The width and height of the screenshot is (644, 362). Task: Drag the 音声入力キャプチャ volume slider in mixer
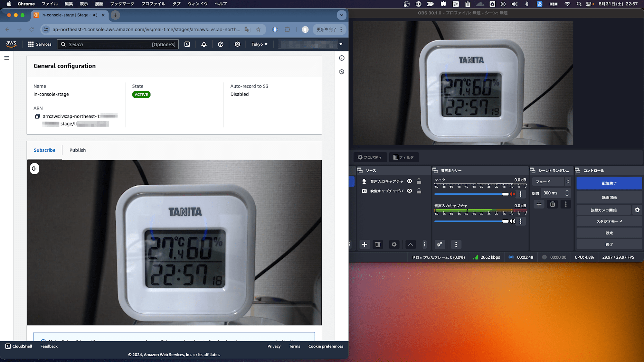point(505,221)
